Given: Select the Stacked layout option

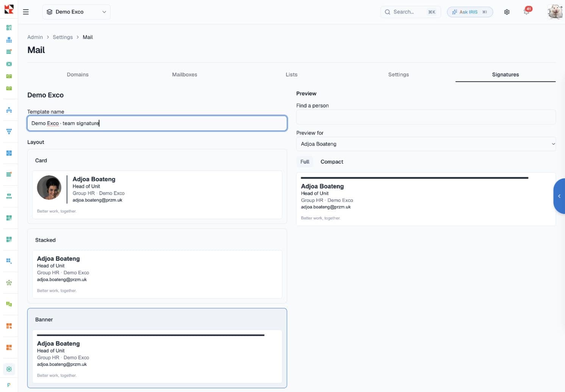Looking at the screenshot, I should [x=157, y=265].
